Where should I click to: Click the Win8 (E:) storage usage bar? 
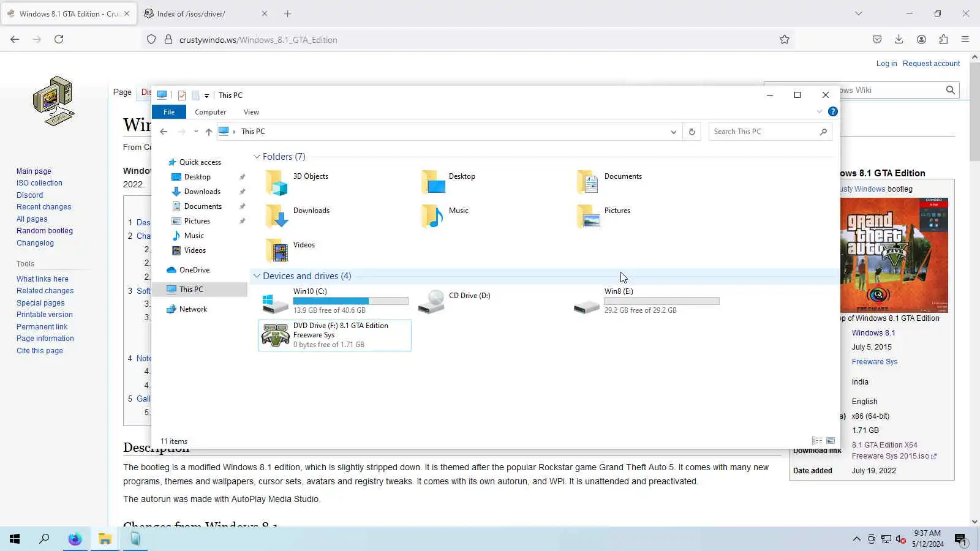[x=661, y=301]
